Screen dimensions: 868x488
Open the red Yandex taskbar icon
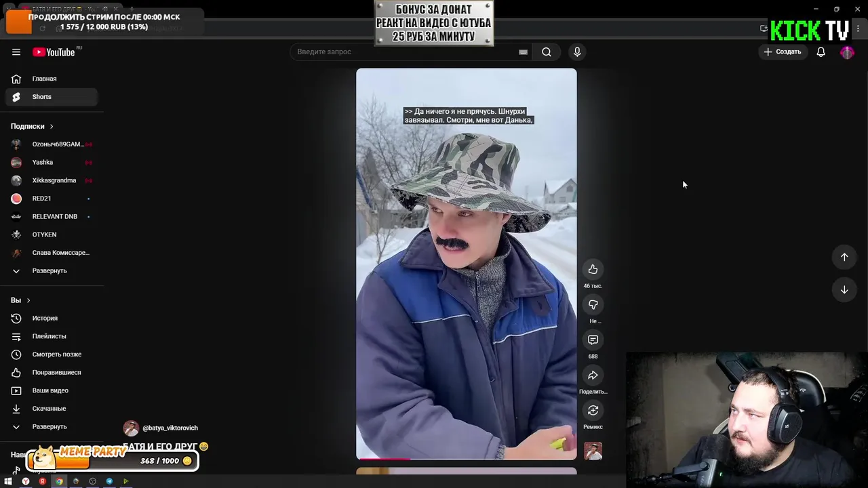point(42,481)
